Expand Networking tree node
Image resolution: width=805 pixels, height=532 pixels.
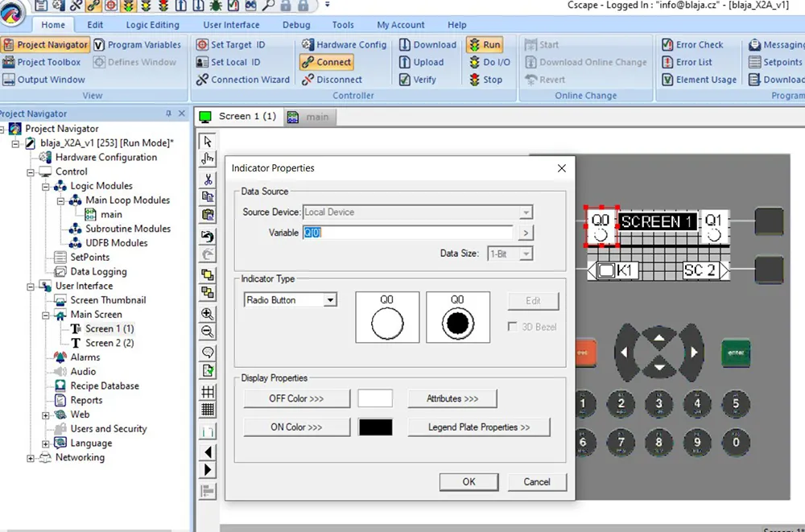click(x=31, y=458)
